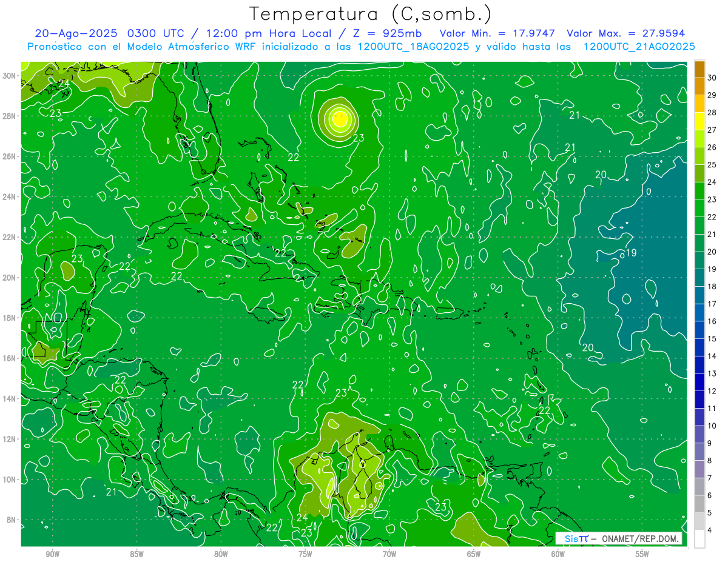728x562 pixels.
Task: Click the orange swatch between 29 and 30
Action: coord(699,87)
